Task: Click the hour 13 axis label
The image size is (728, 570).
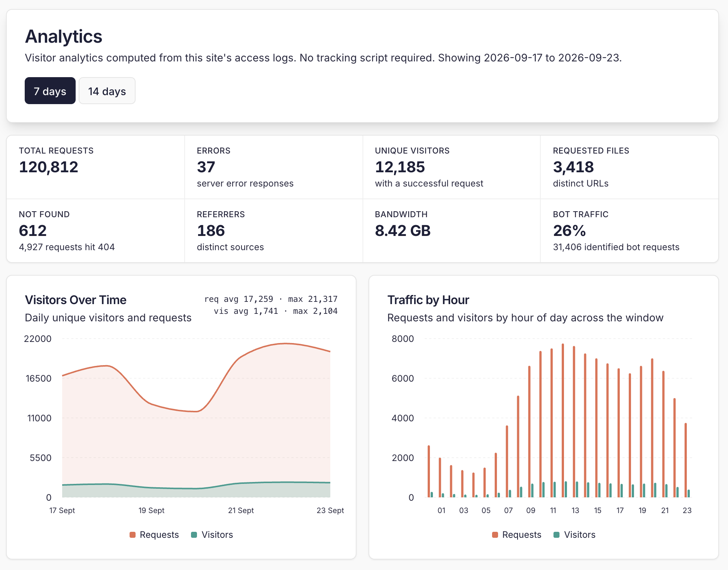Action: tap(575, 510)
